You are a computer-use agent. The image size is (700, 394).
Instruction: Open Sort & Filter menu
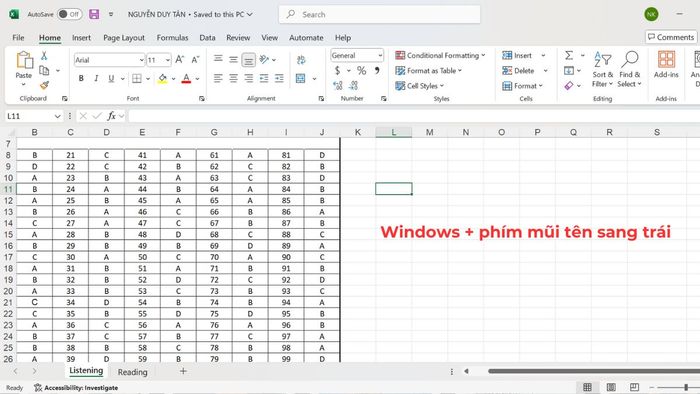pyautogui.click(x=602, y=69)
